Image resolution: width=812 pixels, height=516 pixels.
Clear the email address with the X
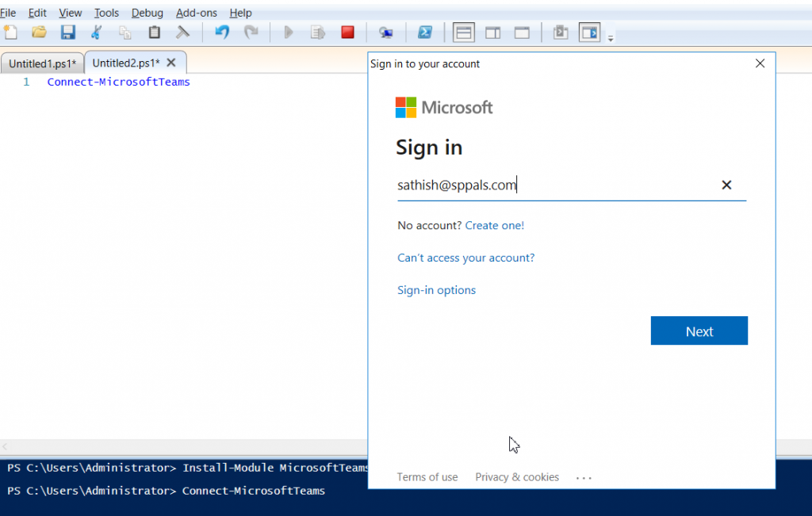726,185
